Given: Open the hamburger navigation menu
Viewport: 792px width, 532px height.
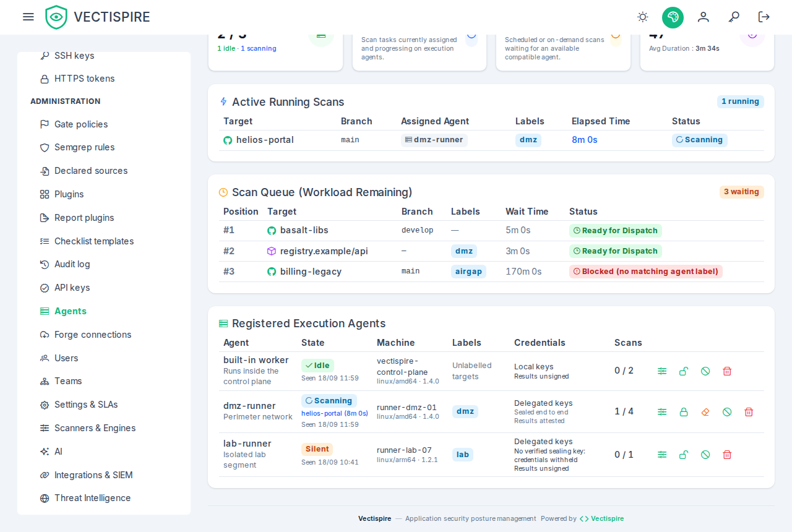Looking at the screenshot, I should click(x=28, y=17).
